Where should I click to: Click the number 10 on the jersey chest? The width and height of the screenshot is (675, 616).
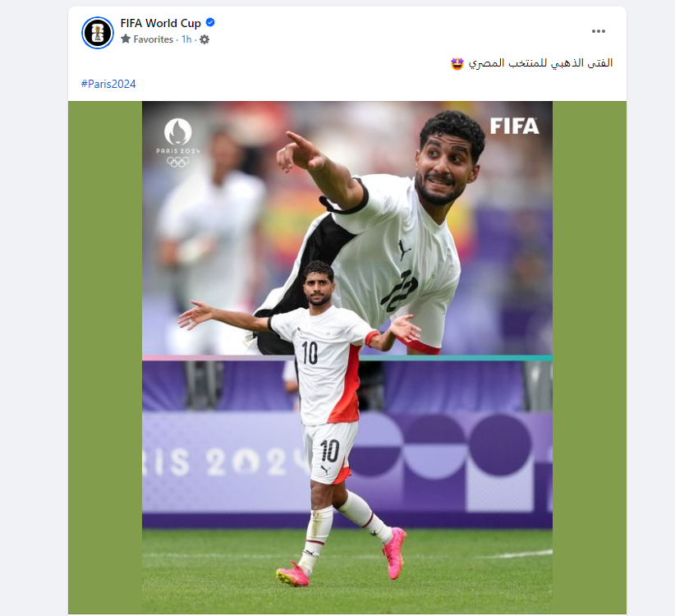click(310, 353)
